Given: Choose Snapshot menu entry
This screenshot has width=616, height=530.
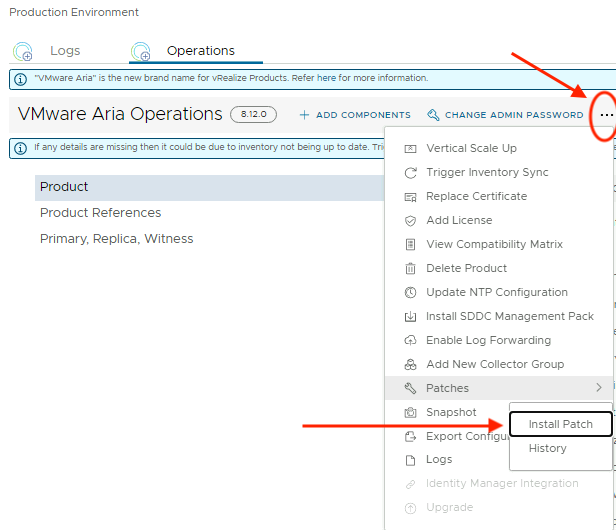Looking at the screenshot, I should pyautogui.click(x=451, y=412).
